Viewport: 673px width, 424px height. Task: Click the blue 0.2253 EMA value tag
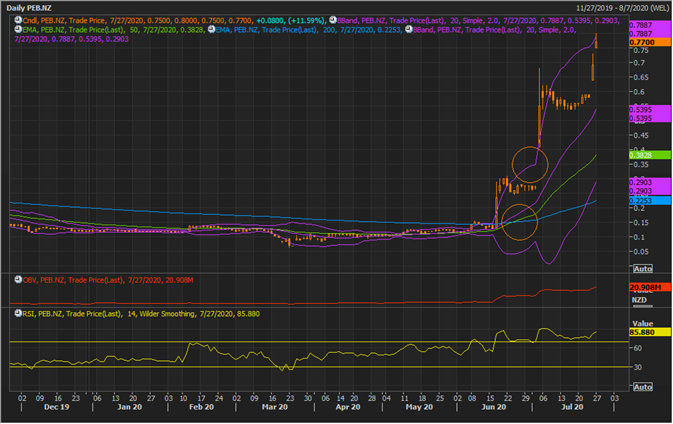650,201
